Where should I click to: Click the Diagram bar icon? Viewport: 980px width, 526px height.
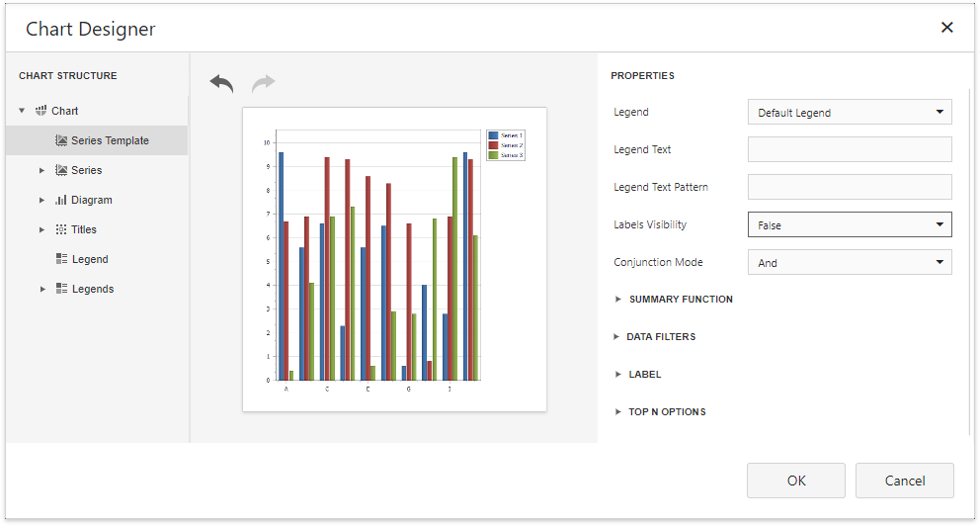pos(61,200)
